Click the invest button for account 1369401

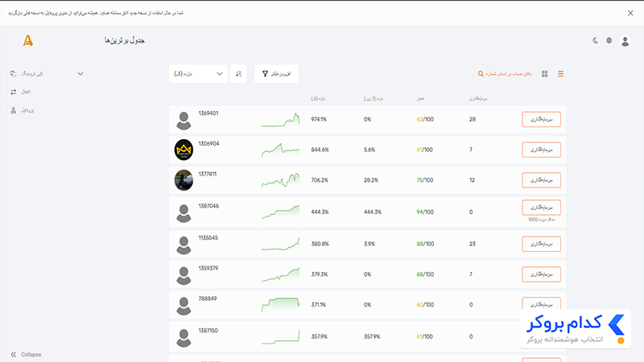click(x=541, y=119)
